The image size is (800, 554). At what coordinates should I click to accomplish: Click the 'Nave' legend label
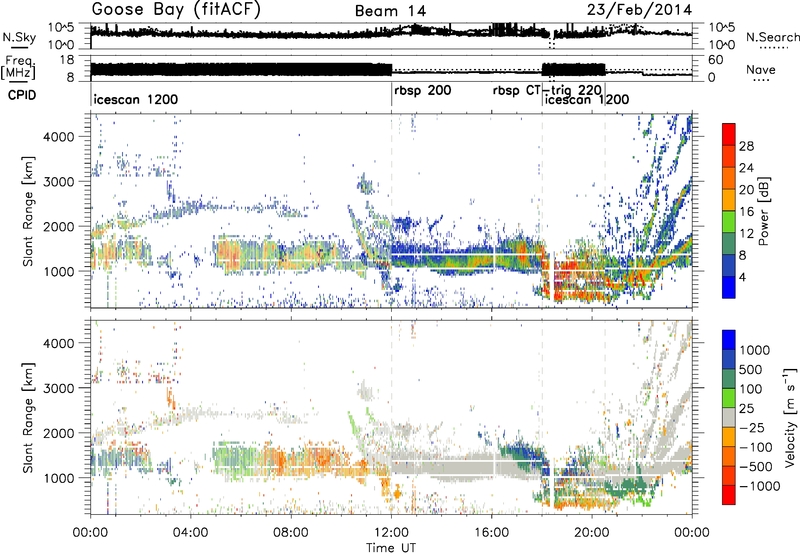[761, 69]
